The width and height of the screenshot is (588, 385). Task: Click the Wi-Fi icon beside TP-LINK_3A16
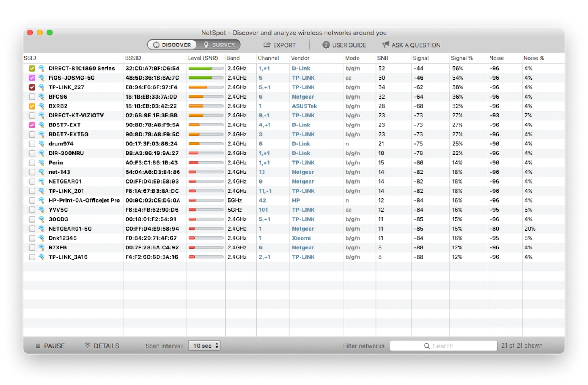[41, 257]
